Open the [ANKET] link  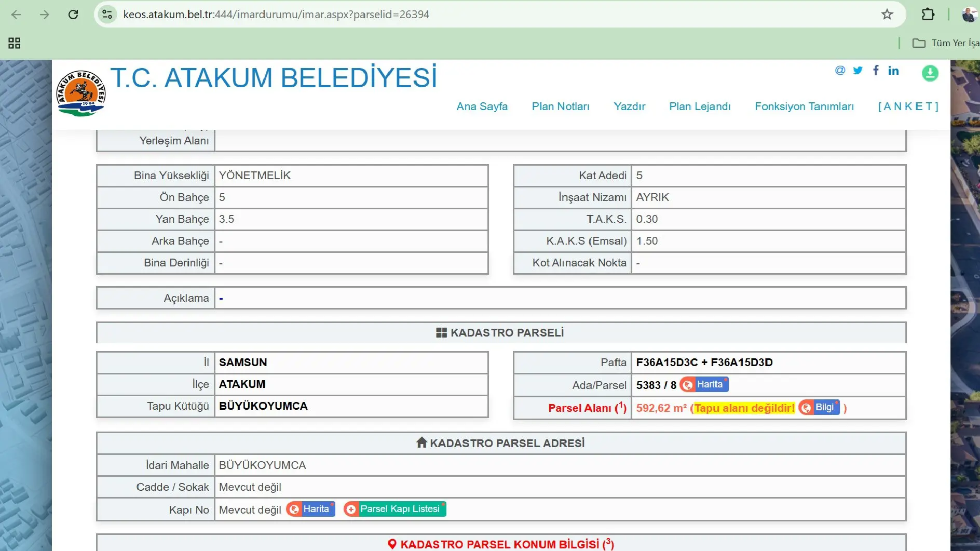point(908,106)
